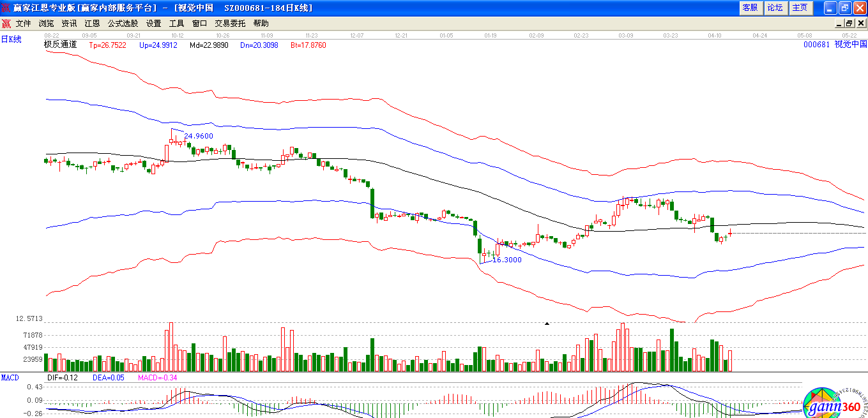Screen dimensions: 868x418
Task: Click the 论坛 button
Action: tap(775, 8)
